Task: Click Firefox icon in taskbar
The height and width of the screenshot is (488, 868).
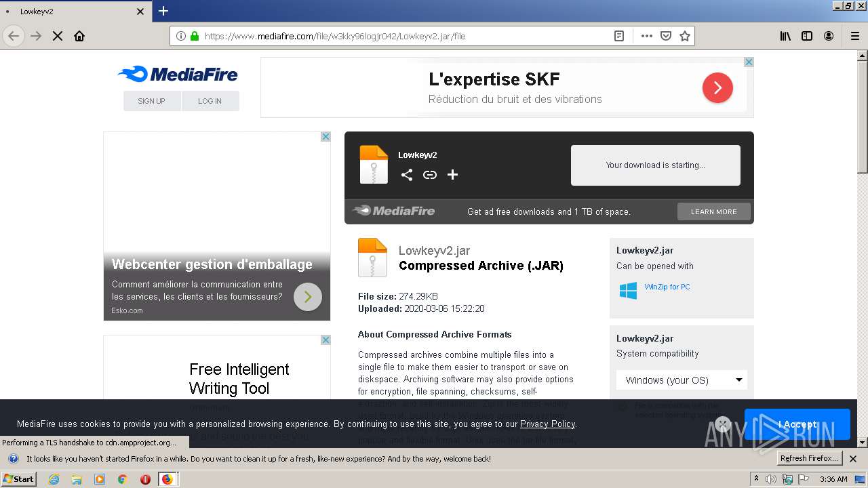Action: [x=167, y=479]
